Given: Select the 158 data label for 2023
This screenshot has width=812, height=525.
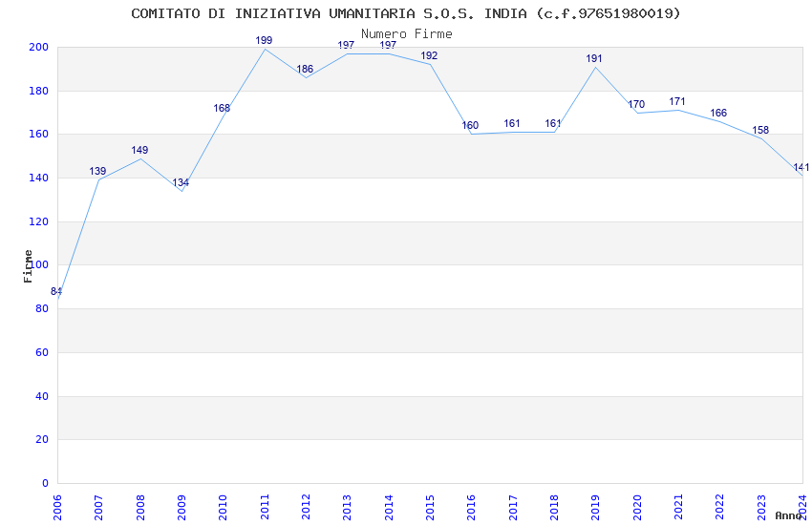Looking at the screenshot, I should click(760, 131).
